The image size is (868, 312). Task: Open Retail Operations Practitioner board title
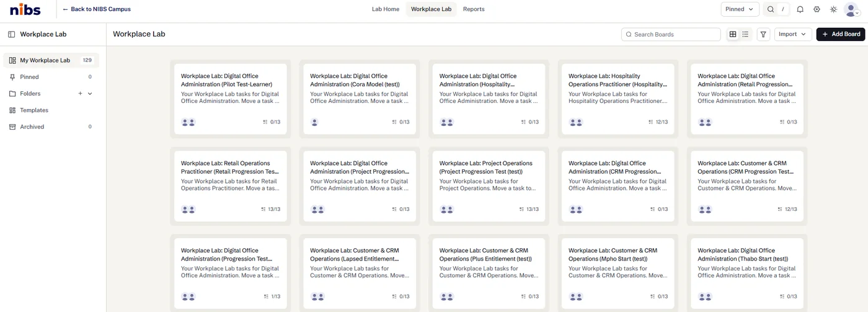click(230, 167)
